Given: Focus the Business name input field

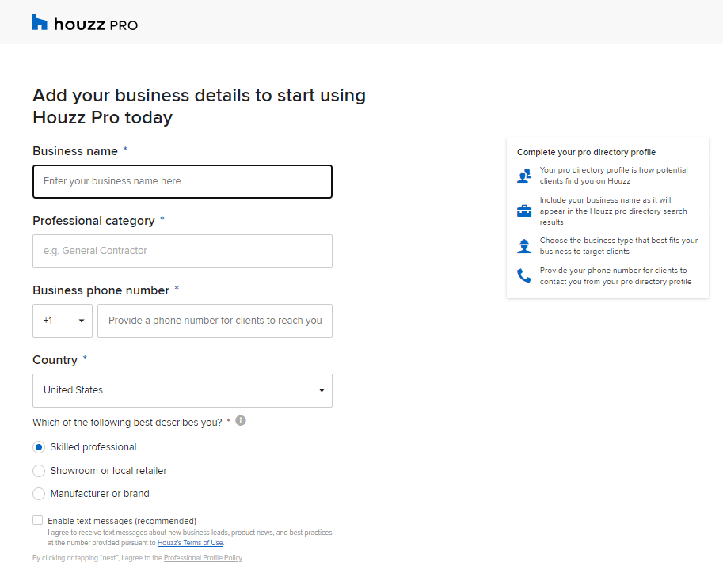Looking at the screenshot, I should pyautogui.click(x=182, y=181).
